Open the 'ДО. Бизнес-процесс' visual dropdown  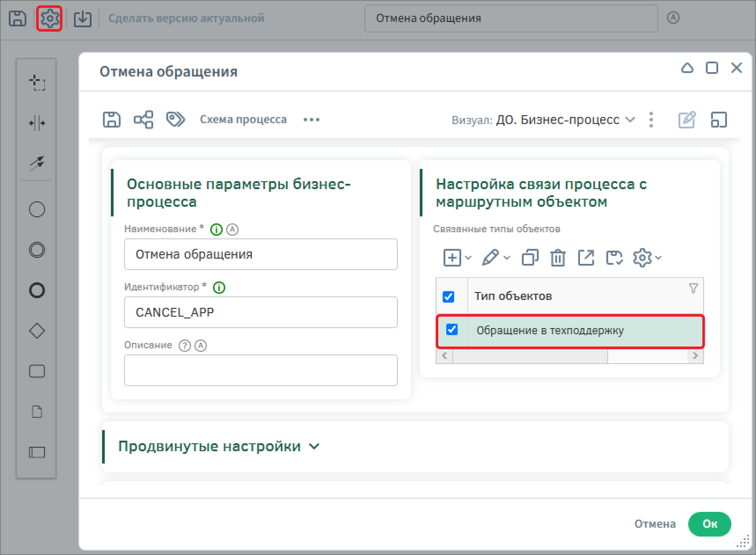(x=565, y=120)
